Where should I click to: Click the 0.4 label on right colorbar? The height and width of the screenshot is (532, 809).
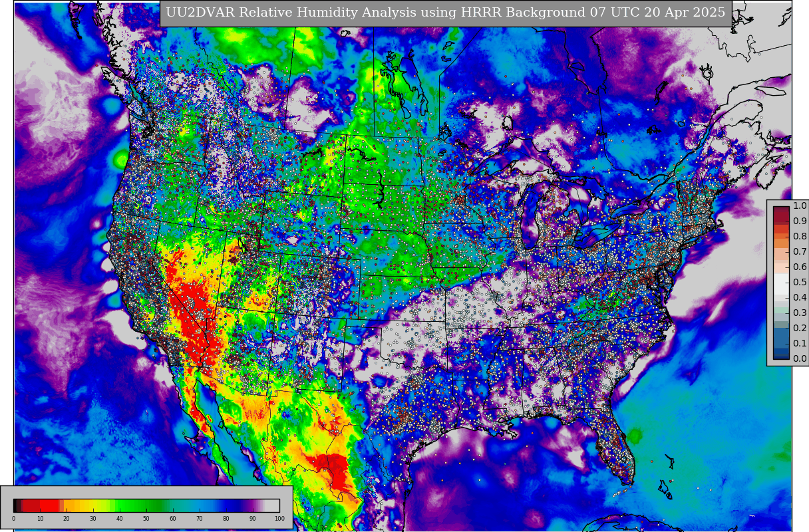point(800,297)
